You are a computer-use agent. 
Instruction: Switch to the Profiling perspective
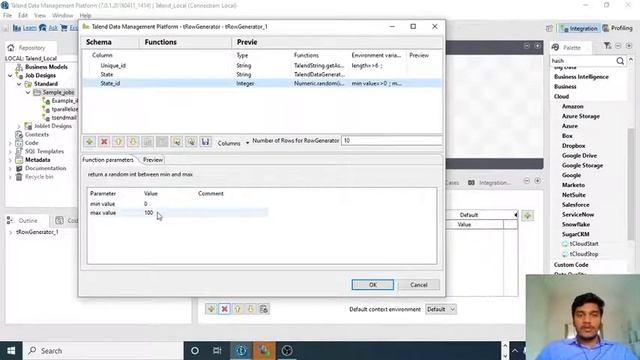(618, 28)
